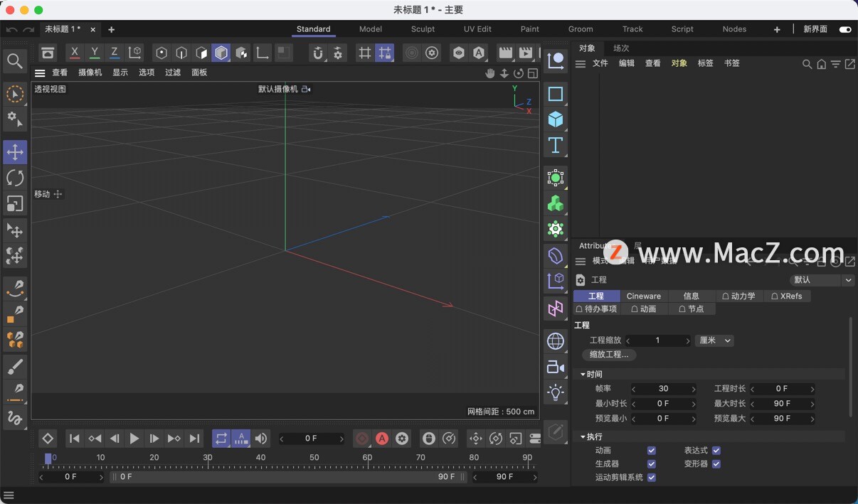Decrease the 最大时长 value arrow
The image size is (858, 504).
point(753,404)
